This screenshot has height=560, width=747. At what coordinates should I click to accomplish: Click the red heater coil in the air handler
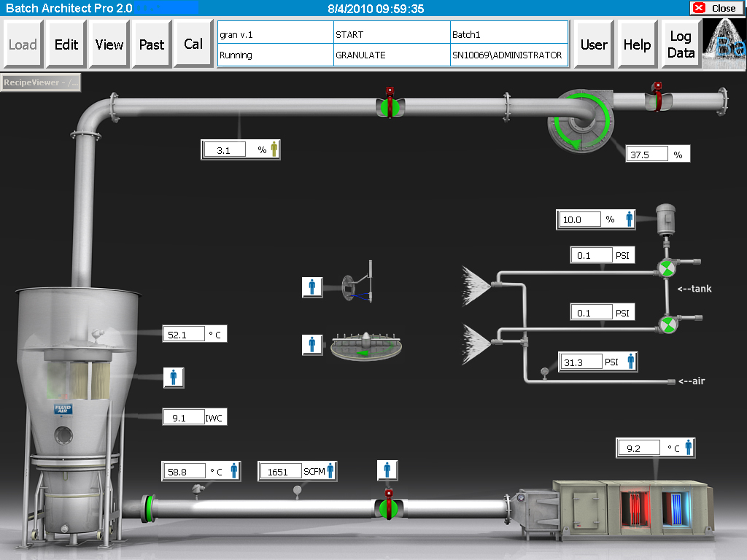click(x=635, y=510)
